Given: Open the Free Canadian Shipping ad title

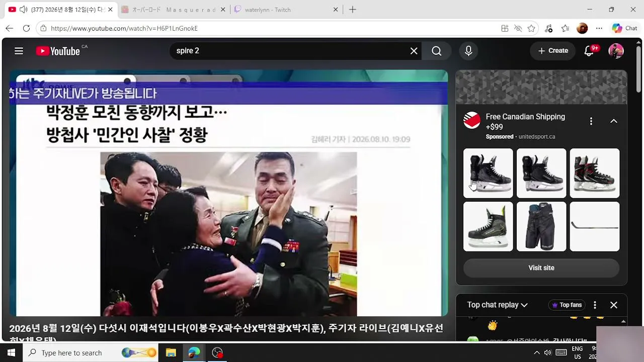Looking at the screenshot, I should (525, 122).
